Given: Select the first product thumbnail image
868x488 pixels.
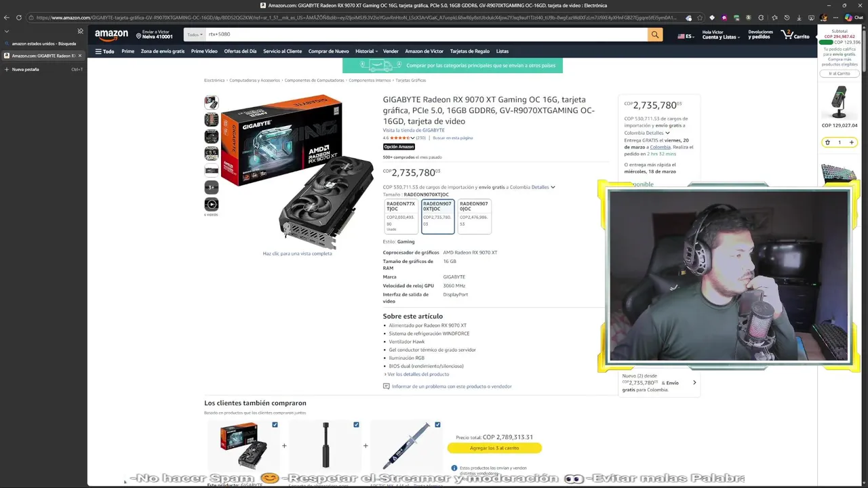Looking at the screenshot, I should (212, 102).
